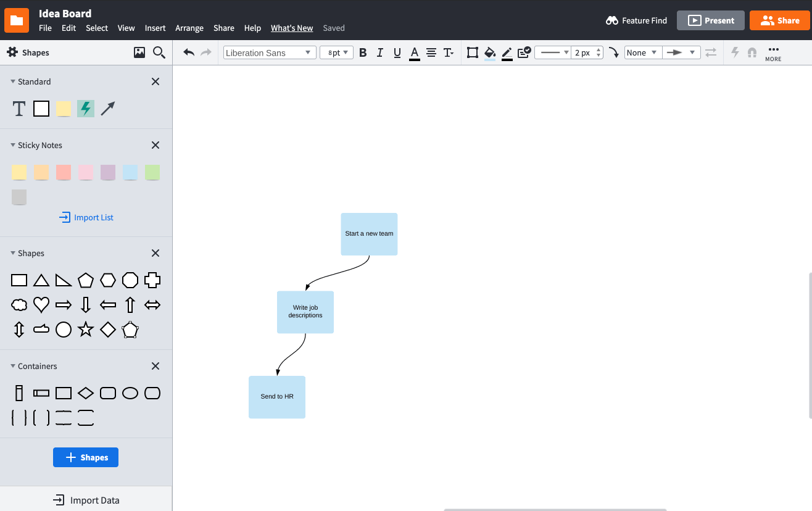Click the orange folder home icon

point(17,20)
